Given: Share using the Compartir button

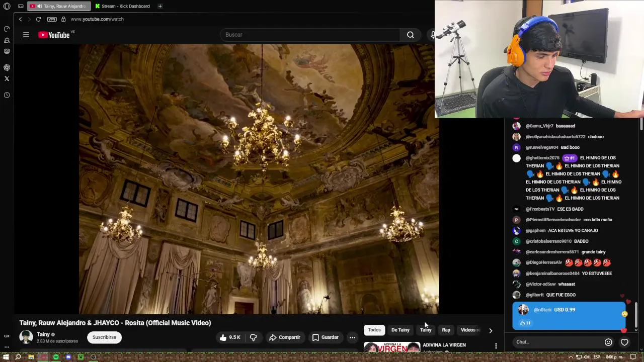Looking at the screenshot, I should [285, 337].
